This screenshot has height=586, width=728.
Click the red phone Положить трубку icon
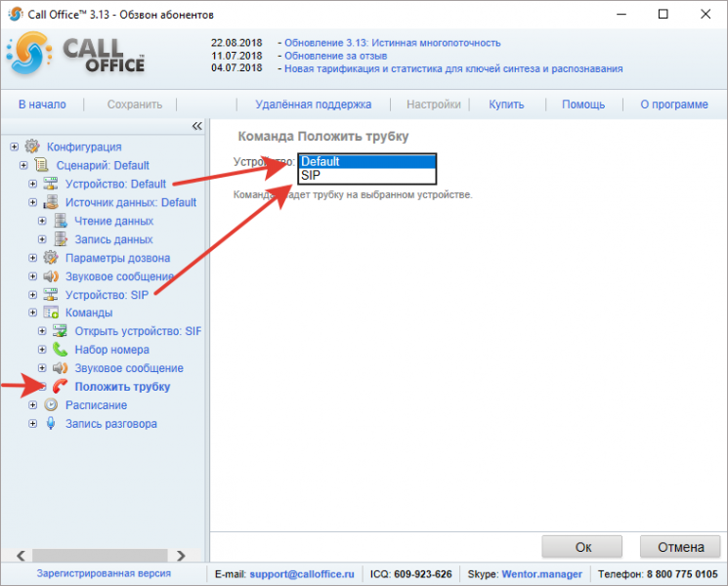pos(60,386)
